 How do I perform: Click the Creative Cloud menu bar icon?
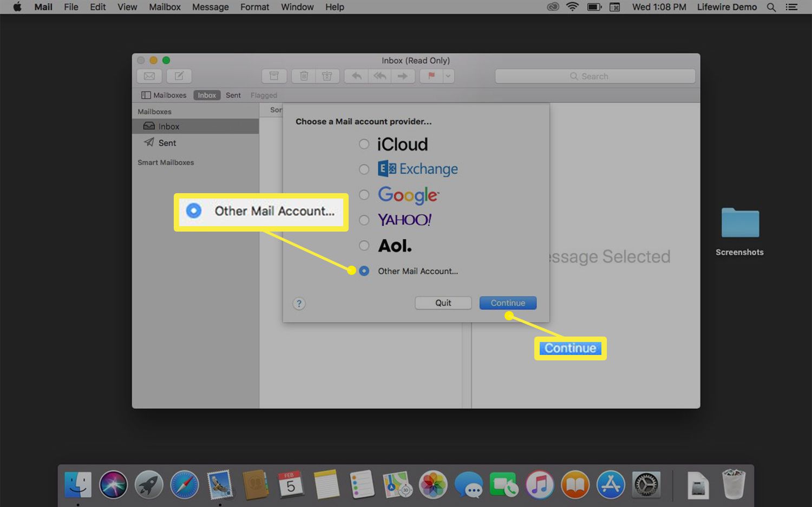[553, 7]
